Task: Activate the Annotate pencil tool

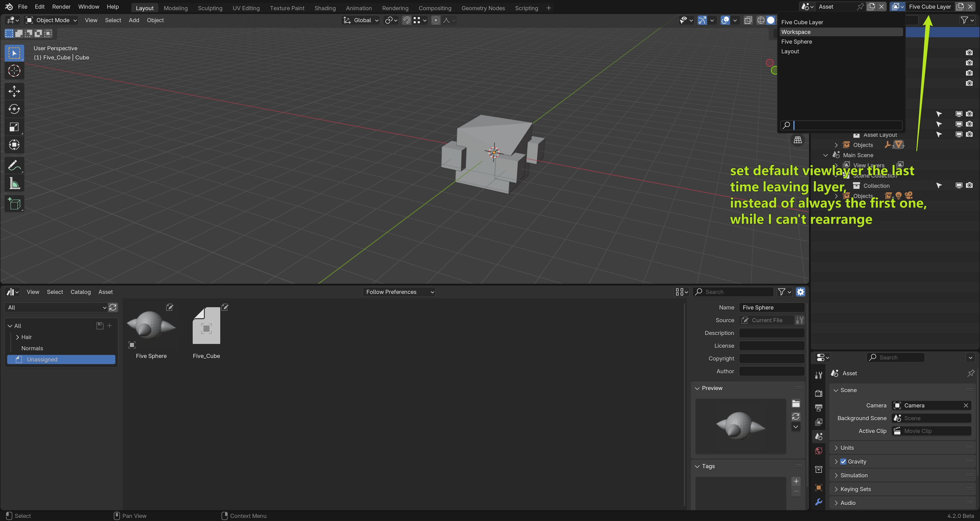Action: (14, 165)
